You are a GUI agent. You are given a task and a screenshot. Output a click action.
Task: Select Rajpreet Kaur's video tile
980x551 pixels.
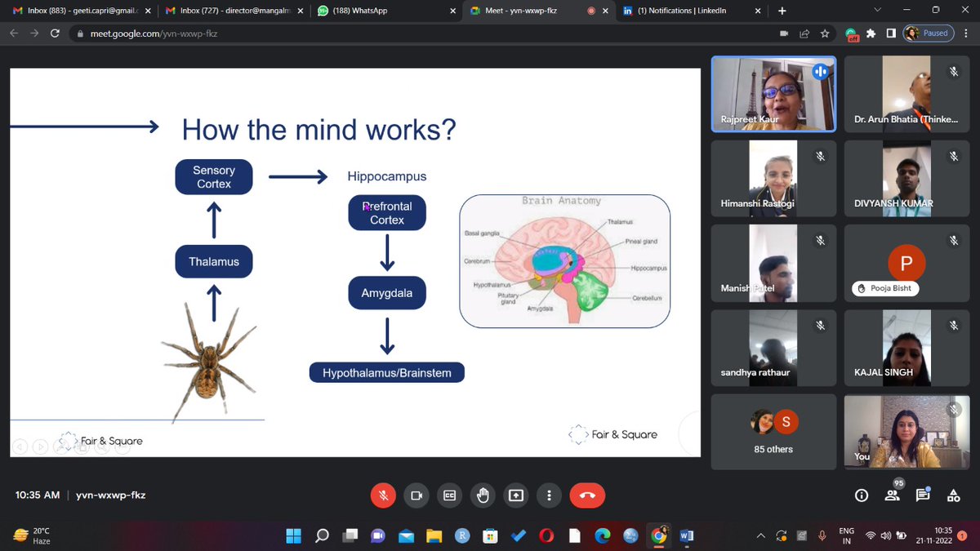tap(773, 93)
